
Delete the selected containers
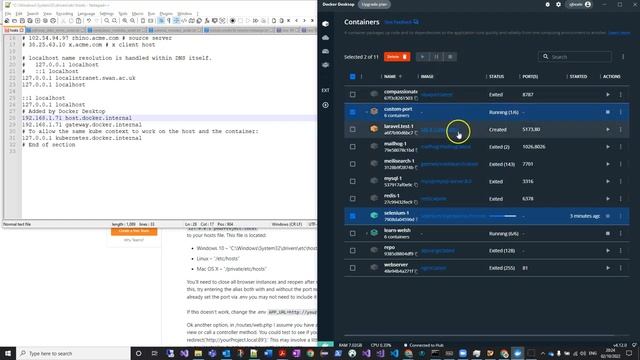(x=397, y=57)
